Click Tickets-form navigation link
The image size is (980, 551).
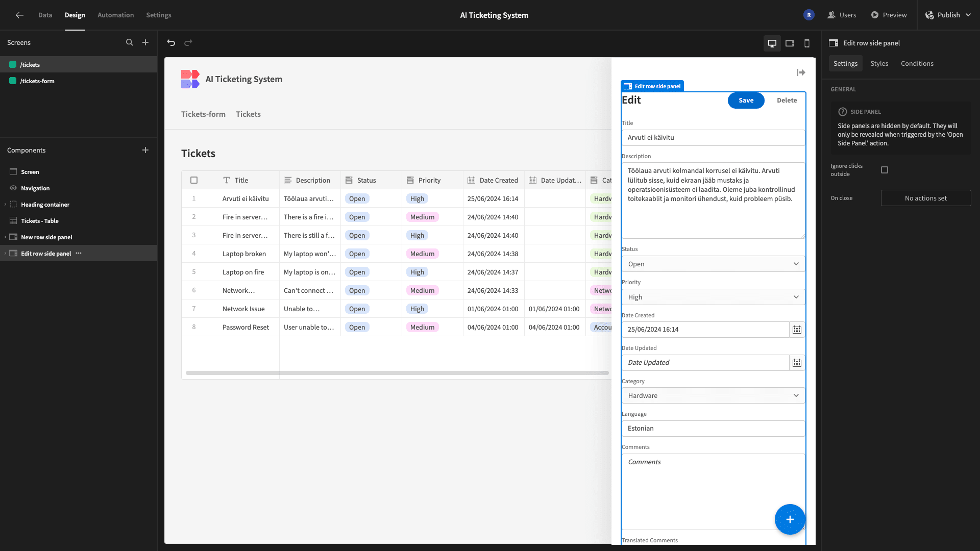[x=203, y=114]
